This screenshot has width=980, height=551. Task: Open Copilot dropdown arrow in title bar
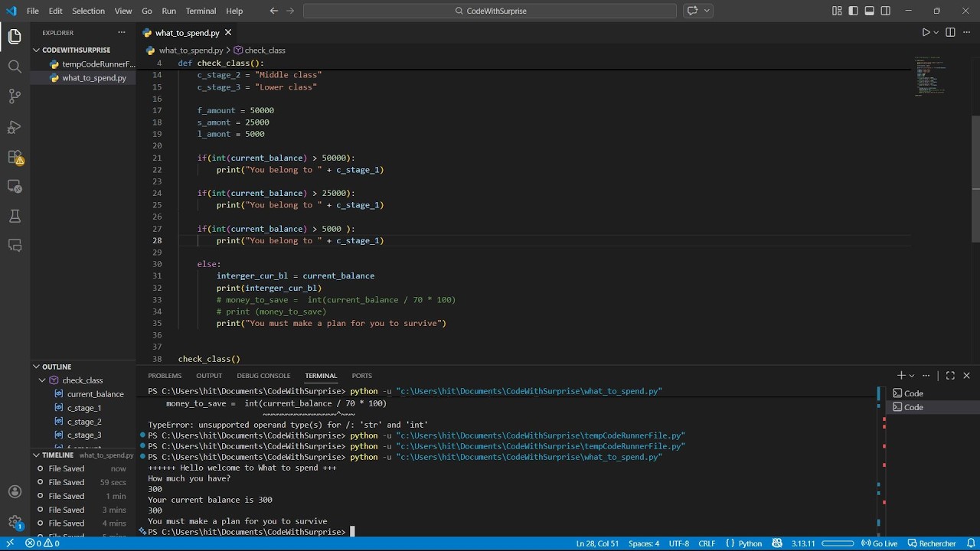(707, 11)
